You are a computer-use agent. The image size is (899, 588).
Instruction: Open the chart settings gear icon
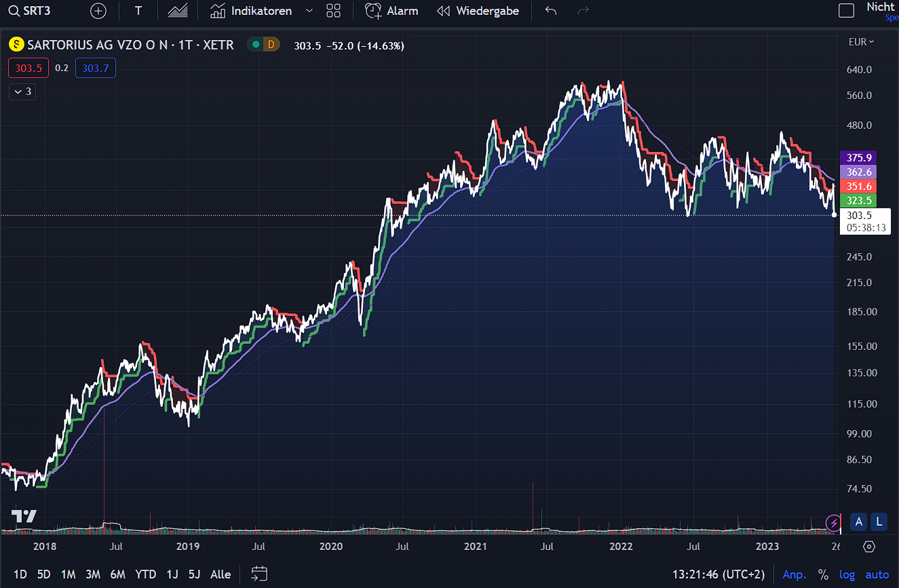[869, 547]
